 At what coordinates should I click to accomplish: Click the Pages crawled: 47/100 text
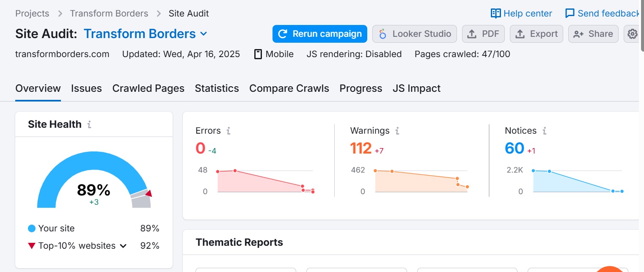click(462, 54)
